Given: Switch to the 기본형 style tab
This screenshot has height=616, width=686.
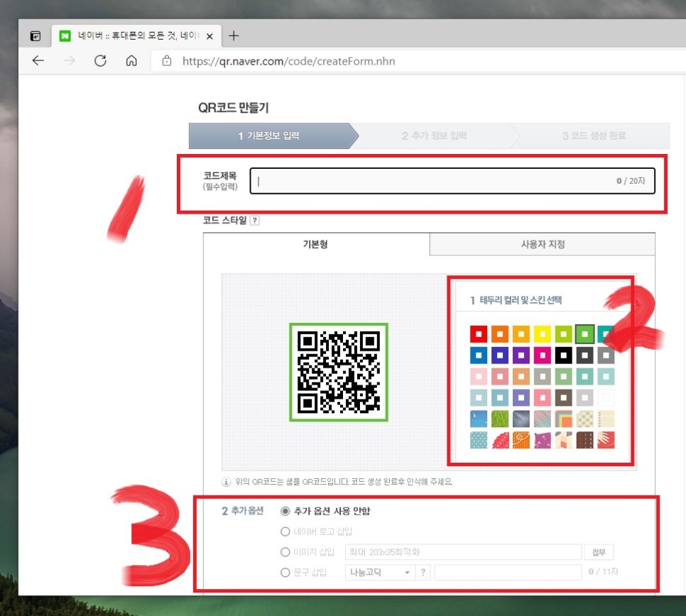Looking at the screenshot, I should [316, 244].
